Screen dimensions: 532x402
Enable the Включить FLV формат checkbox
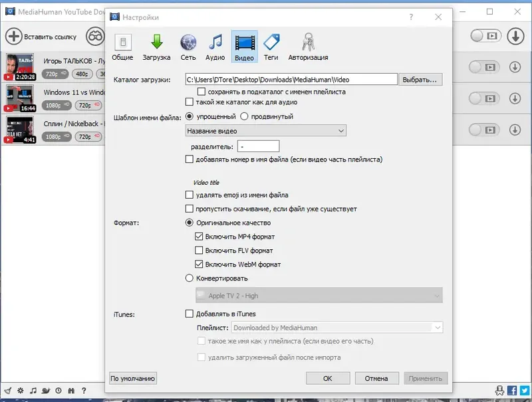coord(199,251)
